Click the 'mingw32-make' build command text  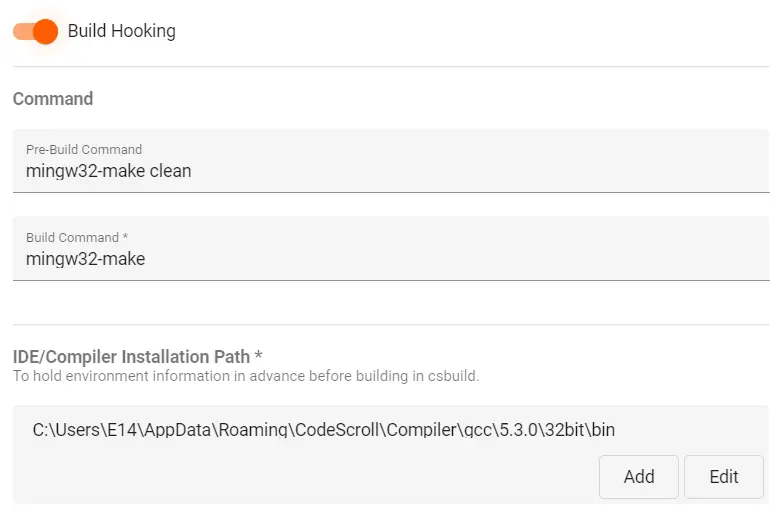click(85, 259)
